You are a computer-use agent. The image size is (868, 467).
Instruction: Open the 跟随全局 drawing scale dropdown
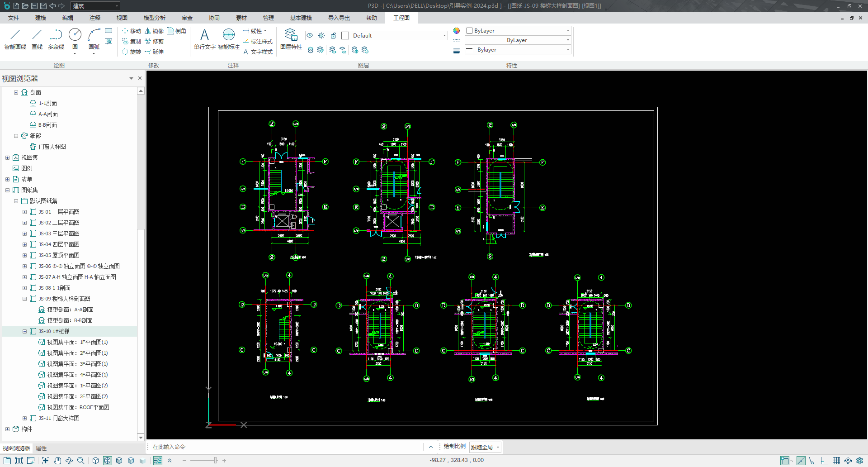(x=485, y=447)
